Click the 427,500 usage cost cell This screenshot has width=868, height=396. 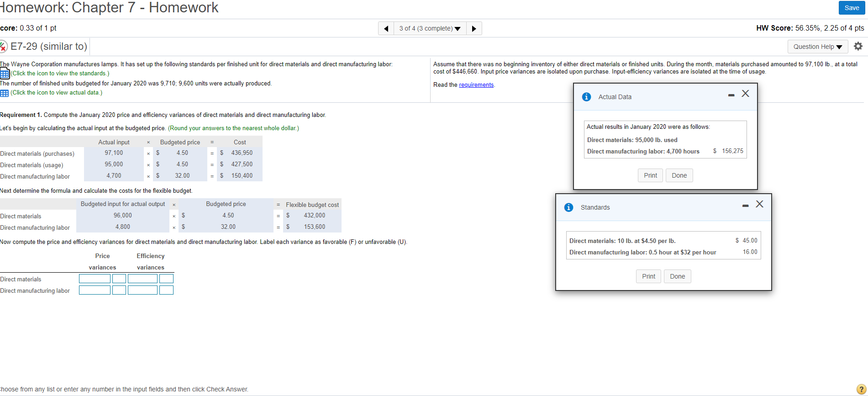(242, 164)
